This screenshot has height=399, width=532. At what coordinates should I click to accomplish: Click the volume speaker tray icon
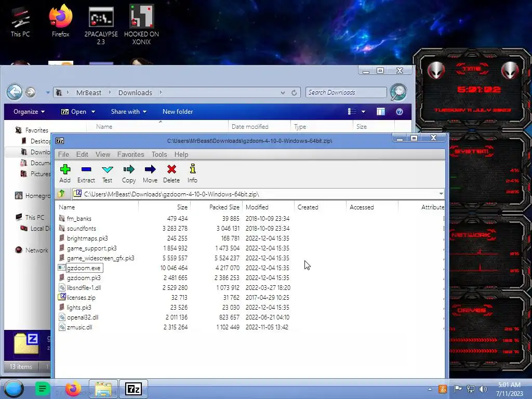click(x=483, y=389)
